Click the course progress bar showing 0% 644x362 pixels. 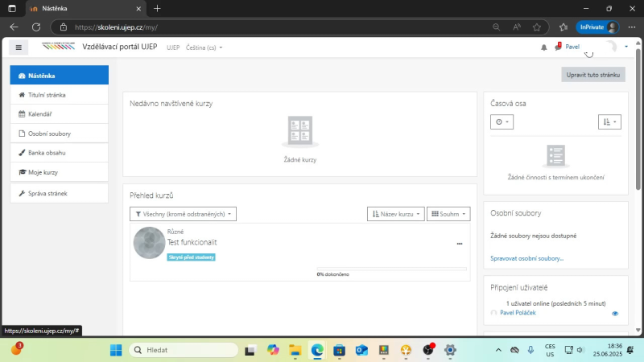pyautogui.click(x=392, y=269)
